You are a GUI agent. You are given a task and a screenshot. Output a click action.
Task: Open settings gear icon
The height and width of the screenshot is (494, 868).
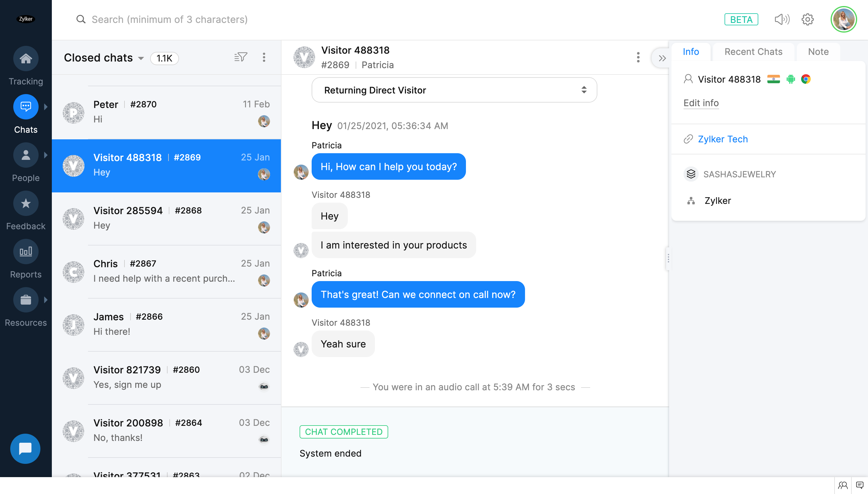coord(807,20)
